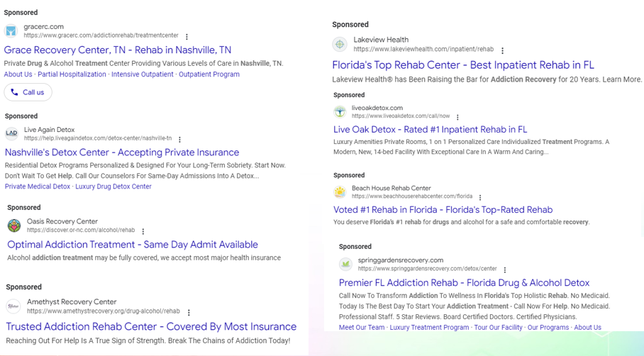This screenshot has width=644, height=356.
Task: Click the Beach House Rehab sun favicon
Action: click(340, 191)
